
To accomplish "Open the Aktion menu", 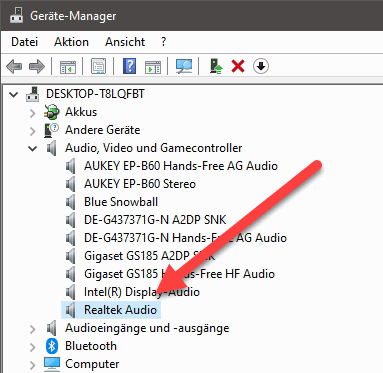I will 71,42.
